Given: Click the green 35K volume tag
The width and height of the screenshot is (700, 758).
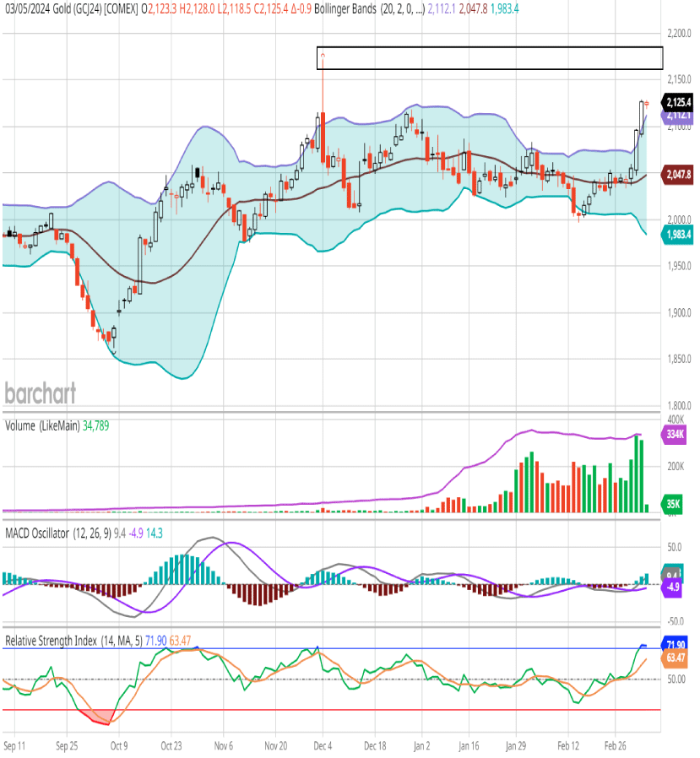Looking at the screenshot, I should (675, 504).
